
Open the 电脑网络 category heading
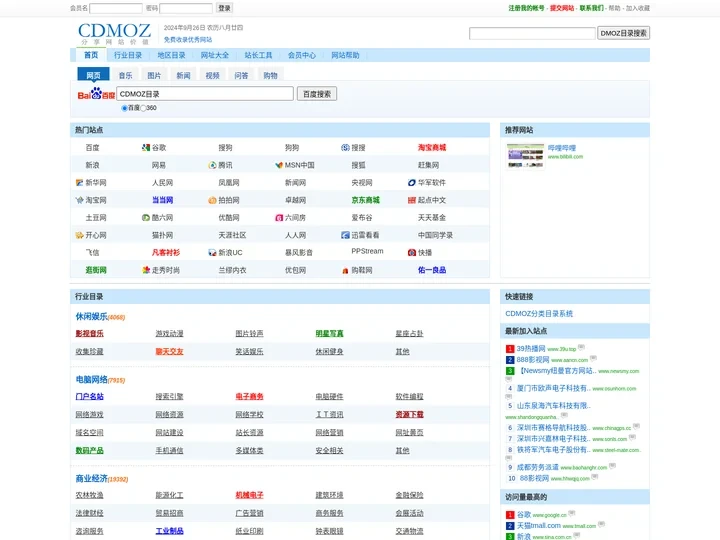click(91, 379)
